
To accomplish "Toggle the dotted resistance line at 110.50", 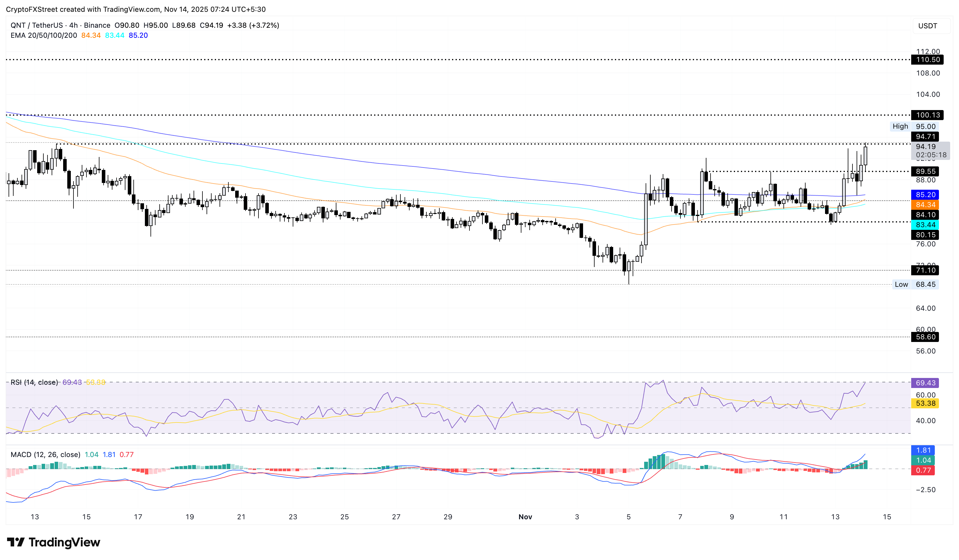I will (927, 60).
